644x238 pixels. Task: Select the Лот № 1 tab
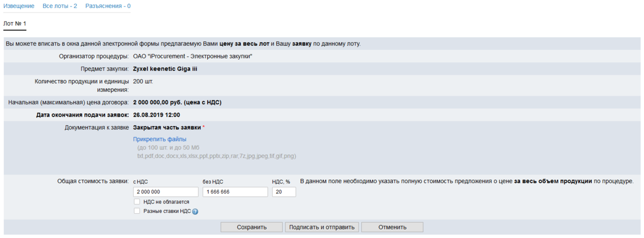14,24
